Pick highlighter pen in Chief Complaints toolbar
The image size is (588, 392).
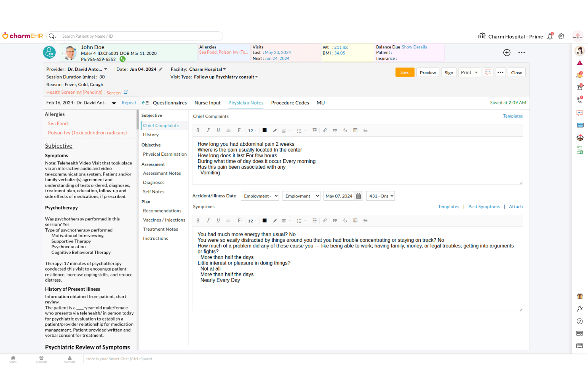click(275, 130)
